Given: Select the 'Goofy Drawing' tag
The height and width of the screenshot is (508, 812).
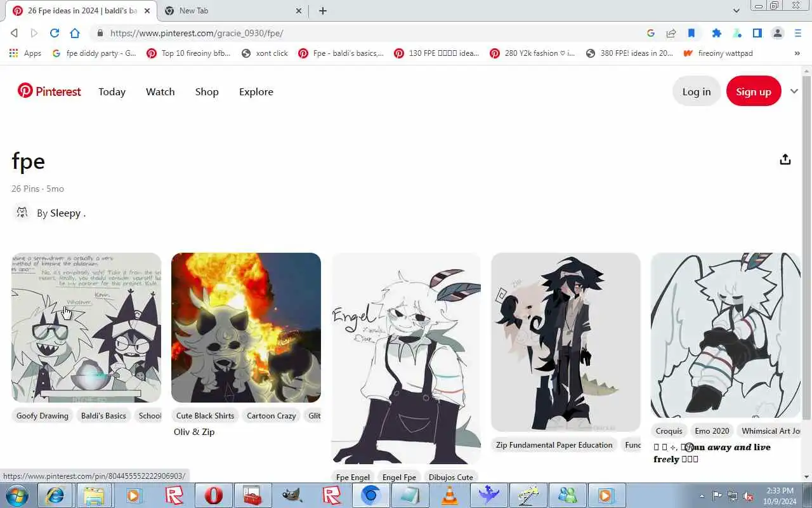Looking at the screenshot, I should [43, 416].
